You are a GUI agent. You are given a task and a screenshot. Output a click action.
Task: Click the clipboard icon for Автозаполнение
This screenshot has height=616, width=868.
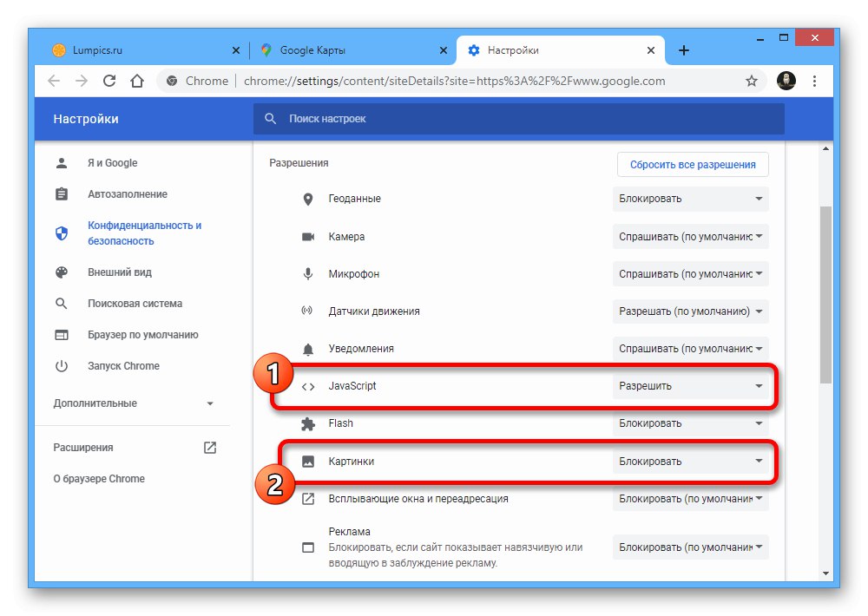click(x=62, y=193)
